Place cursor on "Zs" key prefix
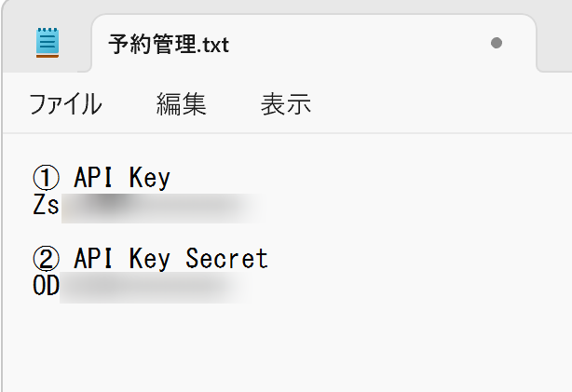 tap(46, 205)
